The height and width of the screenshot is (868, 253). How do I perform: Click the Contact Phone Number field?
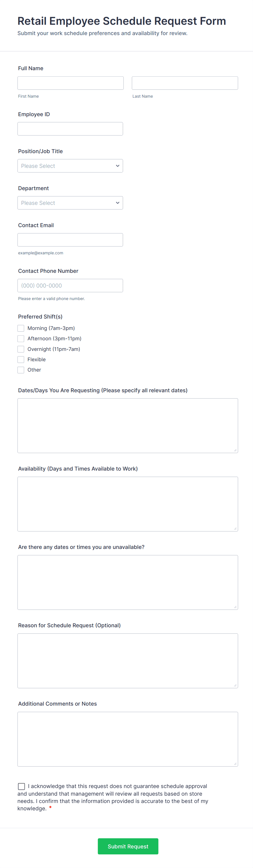click(x=70, y=285)
